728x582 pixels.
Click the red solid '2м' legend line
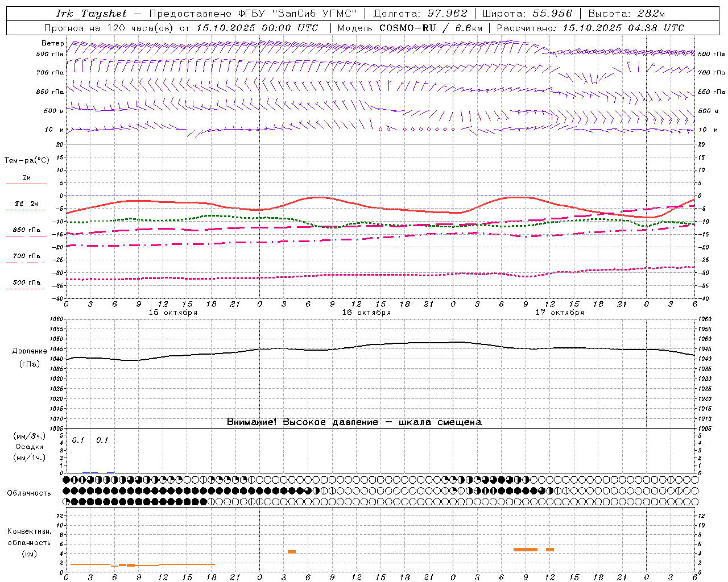point(26,184)
